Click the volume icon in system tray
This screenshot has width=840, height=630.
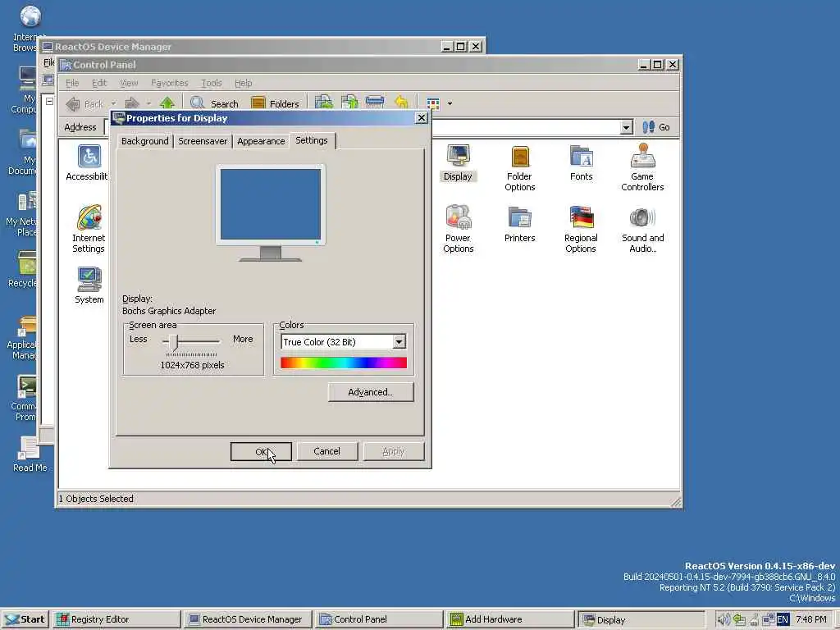click(x=723, y=619)
